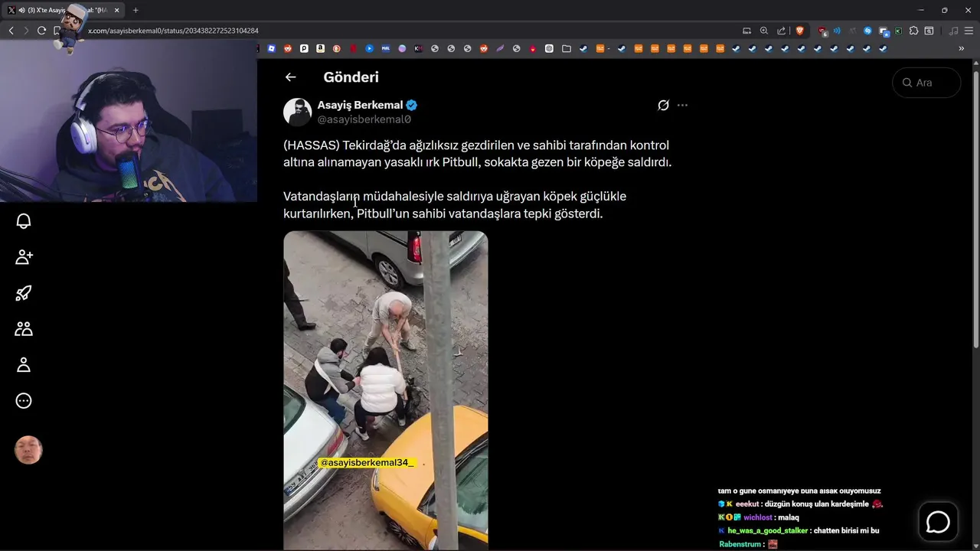The image size is (980, 551).
Task: Click the browser back button
Action: pos(11,31)
